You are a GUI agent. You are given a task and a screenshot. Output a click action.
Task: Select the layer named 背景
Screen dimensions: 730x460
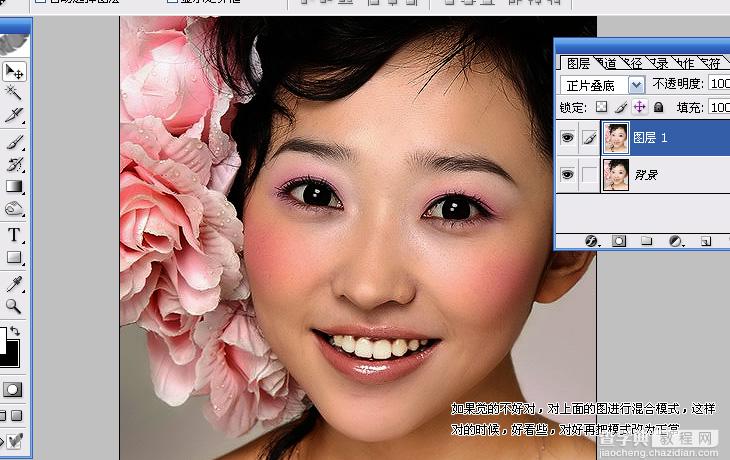tap(646, 175)
